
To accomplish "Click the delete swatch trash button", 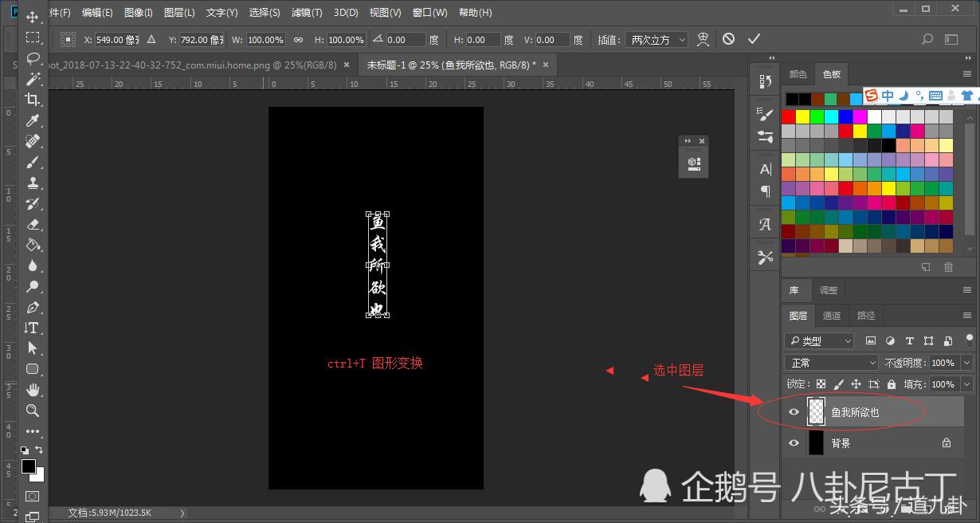I will point(948,267).
